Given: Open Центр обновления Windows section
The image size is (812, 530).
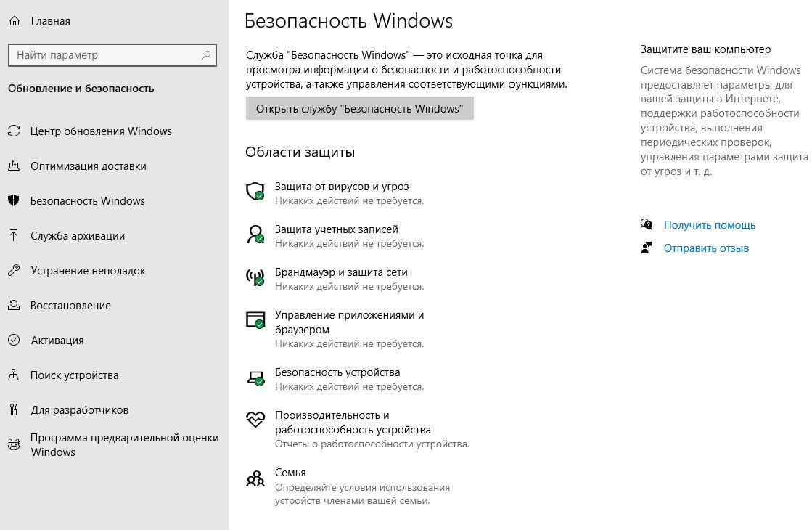Looking at the screenshot, I should pyautogui.click(x=101, y=131).
